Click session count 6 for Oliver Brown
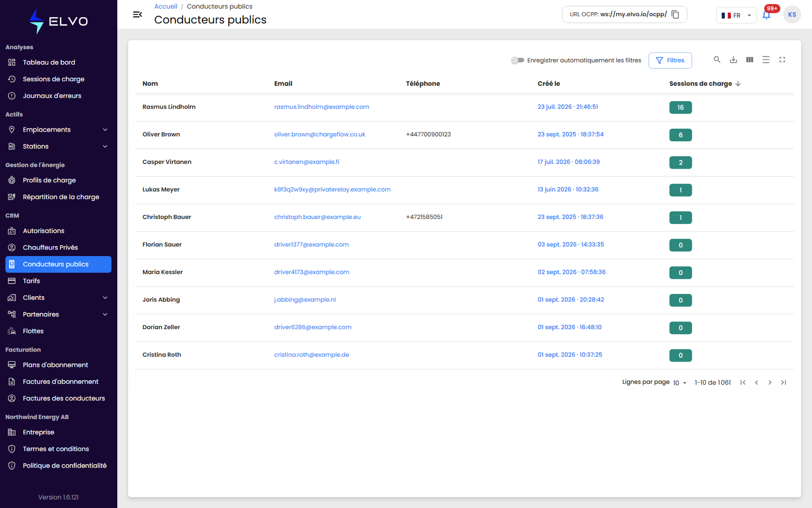Screen dimensions: 812x508 [x=681, y=135]
